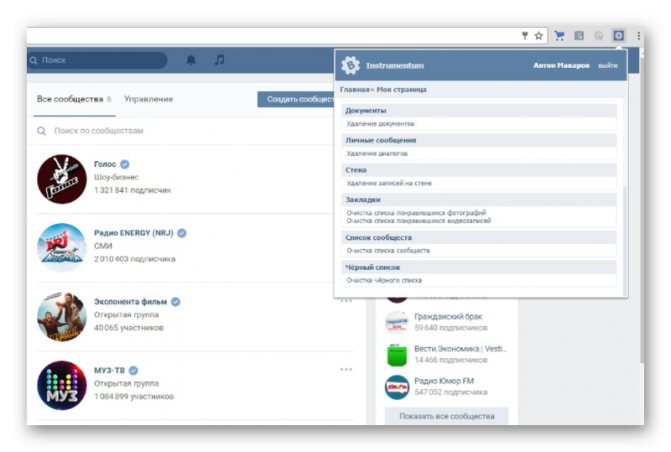The image size is (671, 452).
Task: Select Очистка списка понравившихся фотографий
Action: 416,213
